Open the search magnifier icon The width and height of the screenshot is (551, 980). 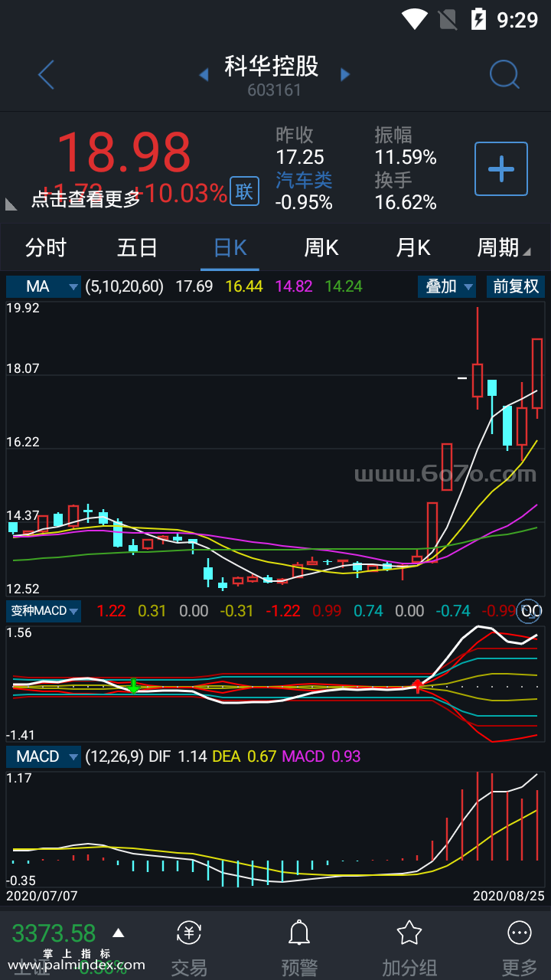[504, 75]
